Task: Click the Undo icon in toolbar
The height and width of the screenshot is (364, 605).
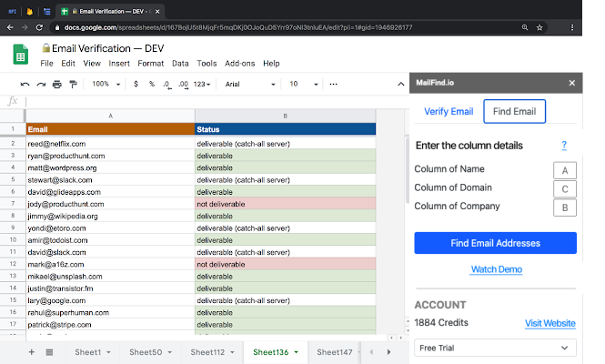Action: 25,84
